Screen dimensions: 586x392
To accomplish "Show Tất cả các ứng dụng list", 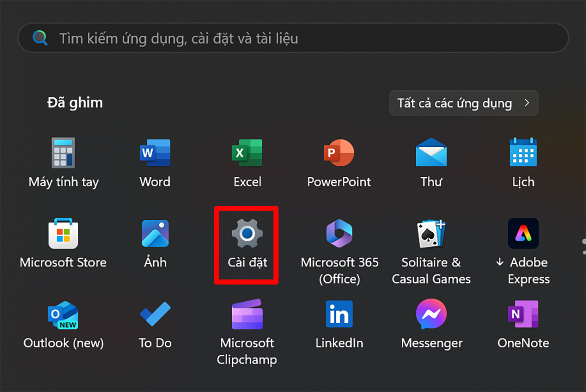I will coord(463,103).
